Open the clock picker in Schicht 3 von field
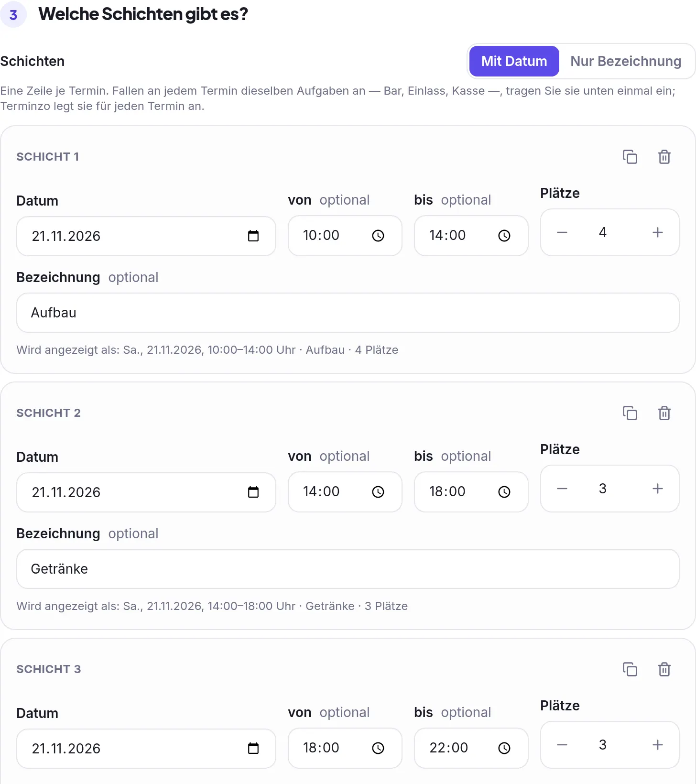This screenshot has height=784, width=696. coord(378,748)
